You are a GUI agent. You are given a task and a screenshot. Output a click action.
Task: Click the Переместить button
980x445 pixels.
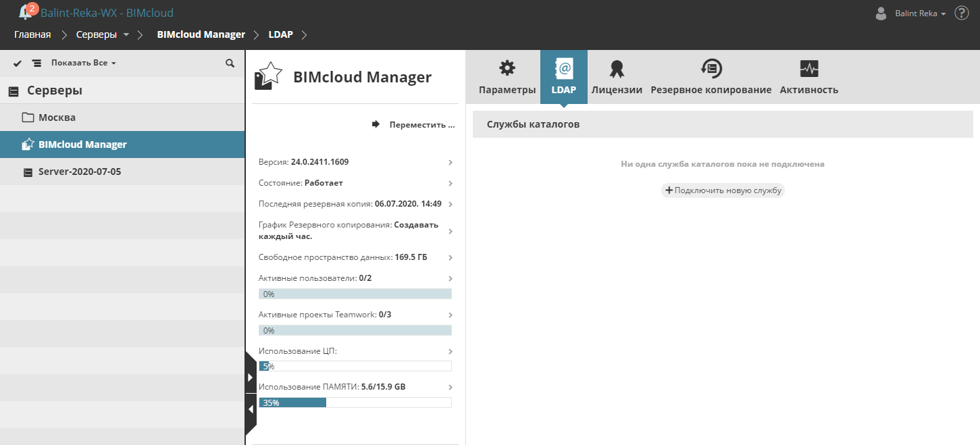click(x=414, y=125)
